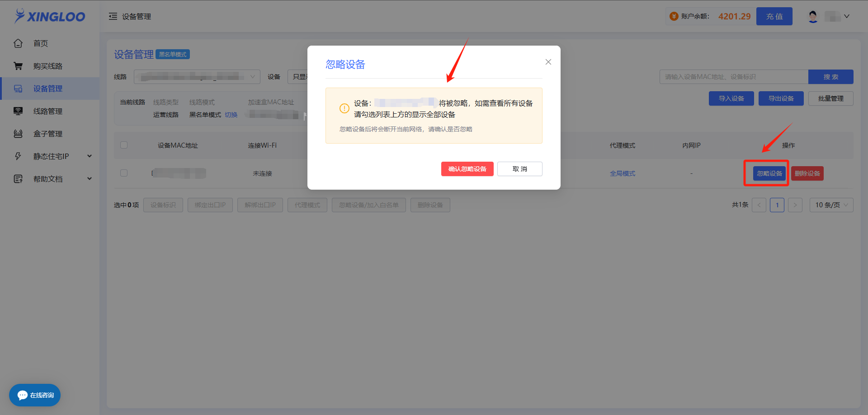
Task: Click 忽略设备/加入白名单 batch button
Action: (369, 205)
